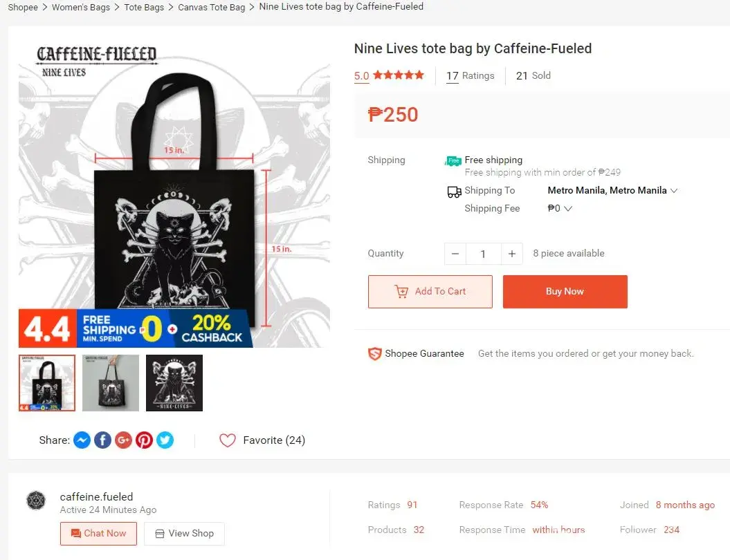The image size is (730, 560).
Task: Open the Canvas Tote Bag breadcrumb
Action: click(x=211, y=8)
